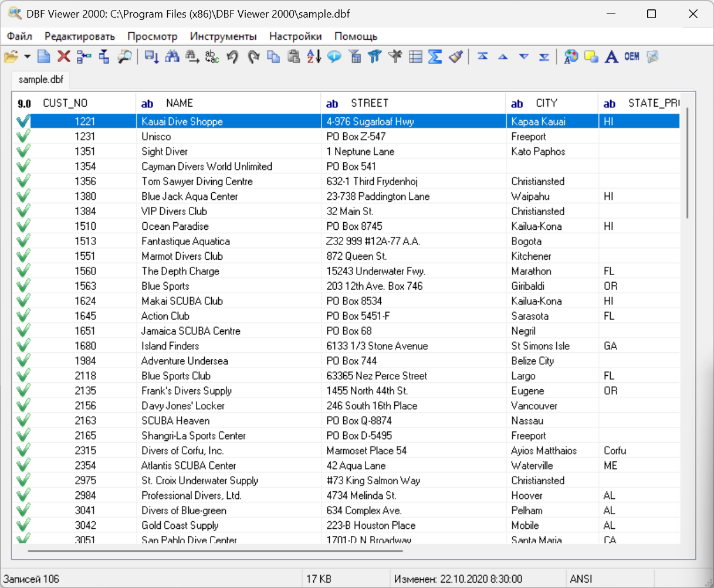This screenshot has height=588, width=714.
Task: Click the binoculars Find icon
Action: 172,56
